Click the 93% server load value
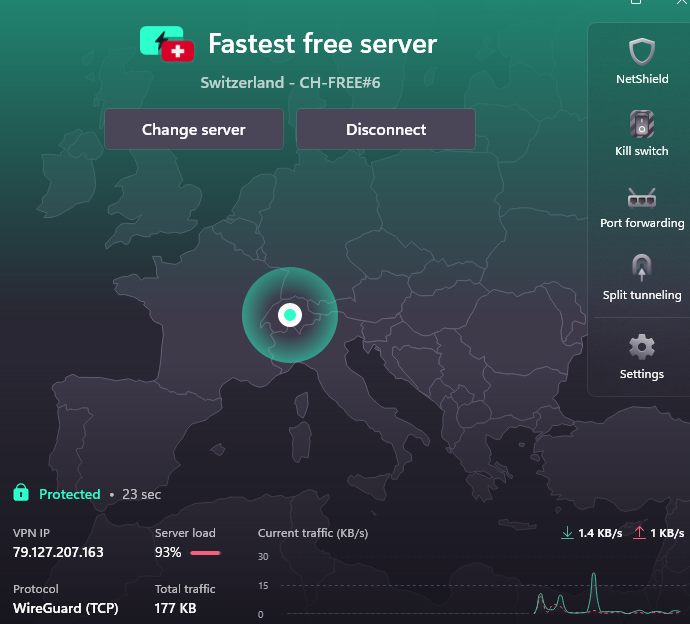Image resolution: width=690 pixels, height=624 pixels. click(x=168, y=552)
